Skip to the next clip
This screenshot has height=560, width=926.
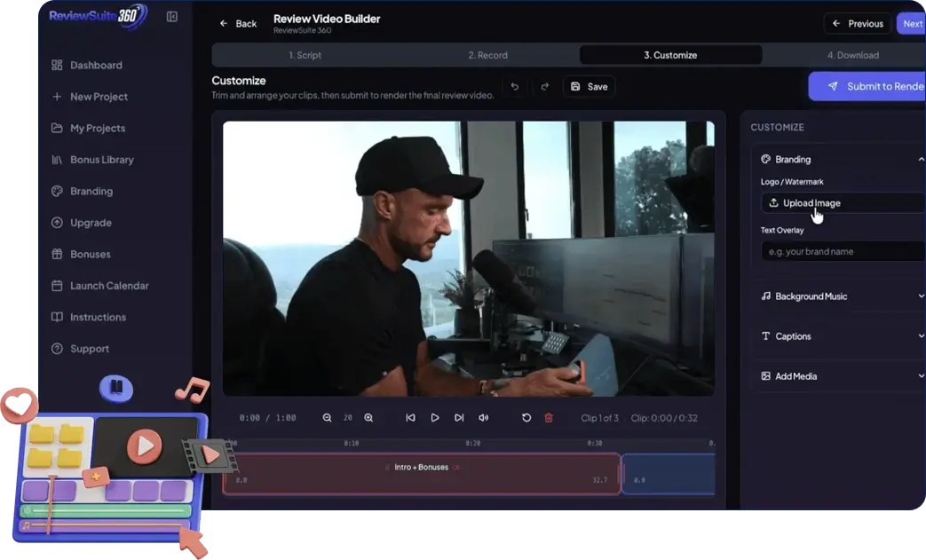coord(459,418)
